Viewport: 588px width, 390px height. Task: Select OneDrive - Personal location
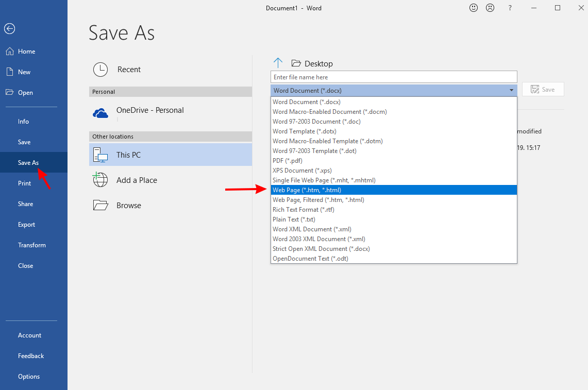pyautogui.click(x=171, y=113)
